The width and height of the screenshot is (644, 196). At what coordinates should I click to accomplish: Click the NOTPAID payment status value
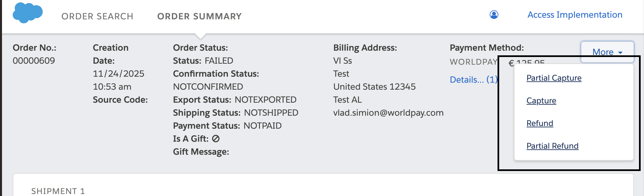click(262, 126)
